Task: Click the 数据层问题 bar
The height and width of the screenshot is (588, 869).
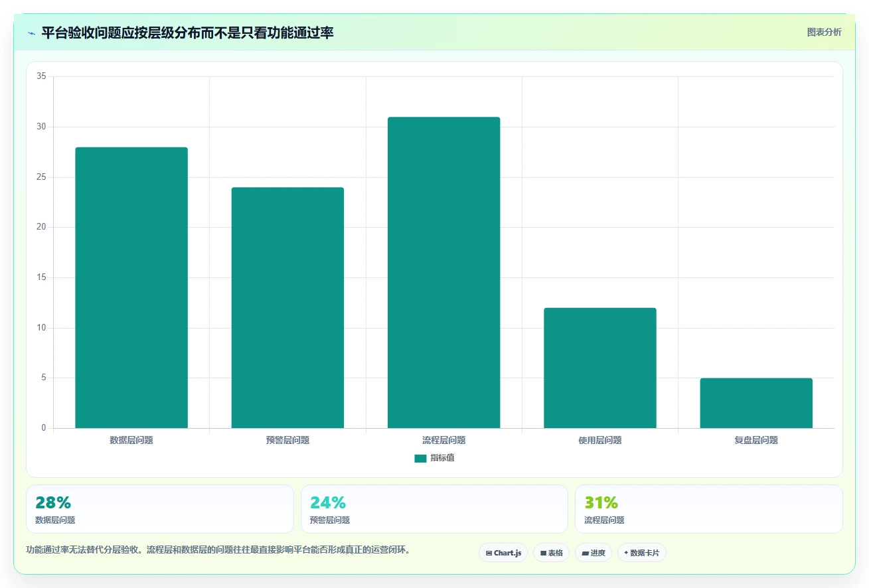Action: coord(131,287)
